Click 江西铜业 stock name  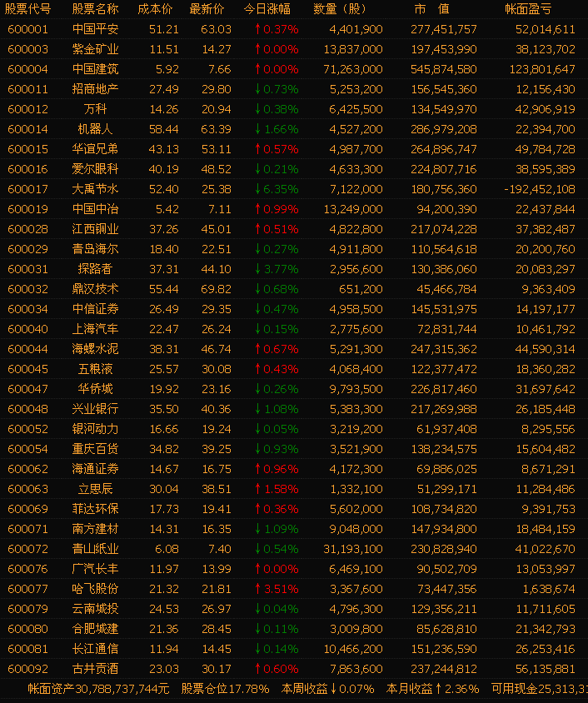click(96, 229)
